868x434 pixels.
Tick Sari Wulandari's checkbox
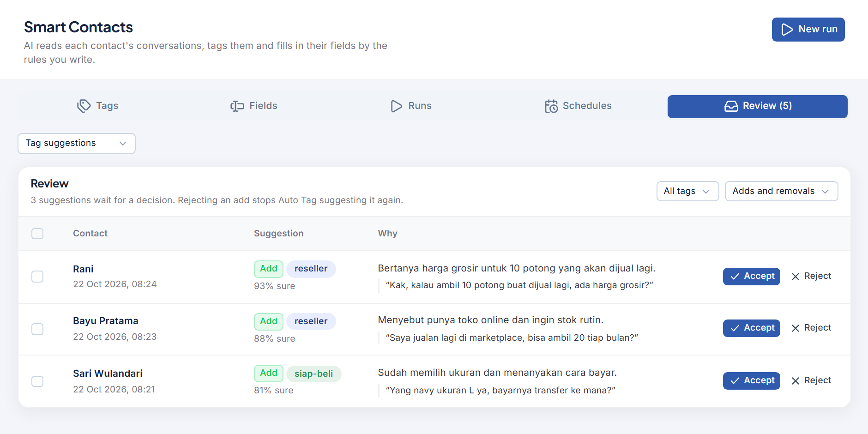[37, 381]
